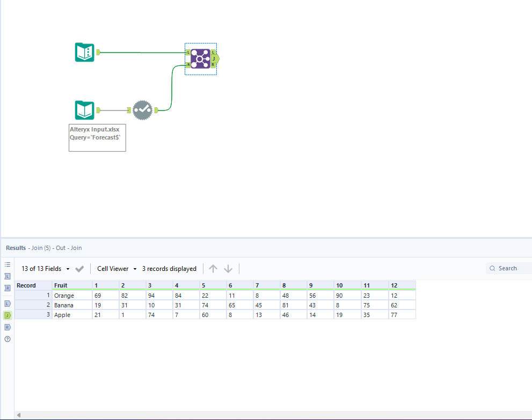
Task: Select cell 94 in Orange row
Action: click(159, 296)
